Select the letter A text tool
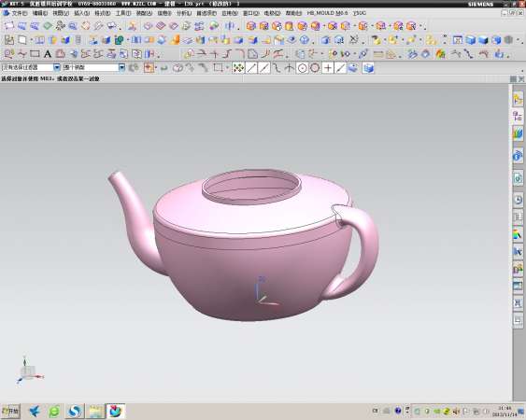 point(48,53)
